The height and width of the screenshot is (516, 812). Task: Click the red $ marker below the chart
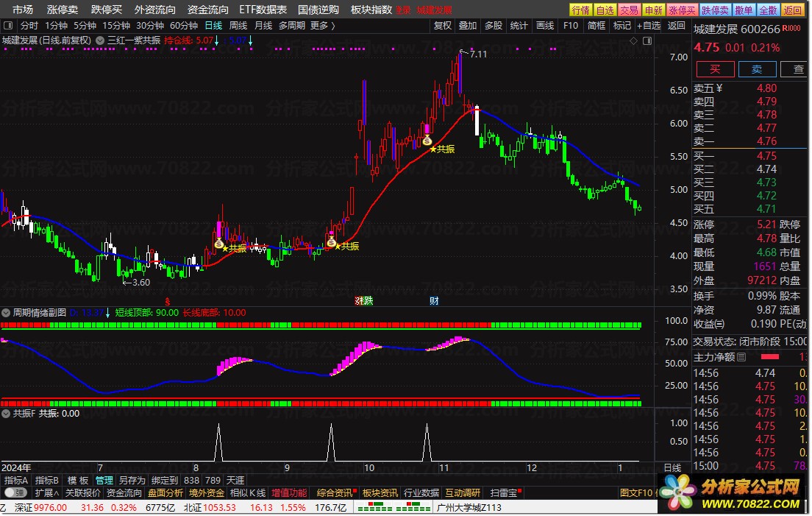pyautogui.click(x=167, y=301)
